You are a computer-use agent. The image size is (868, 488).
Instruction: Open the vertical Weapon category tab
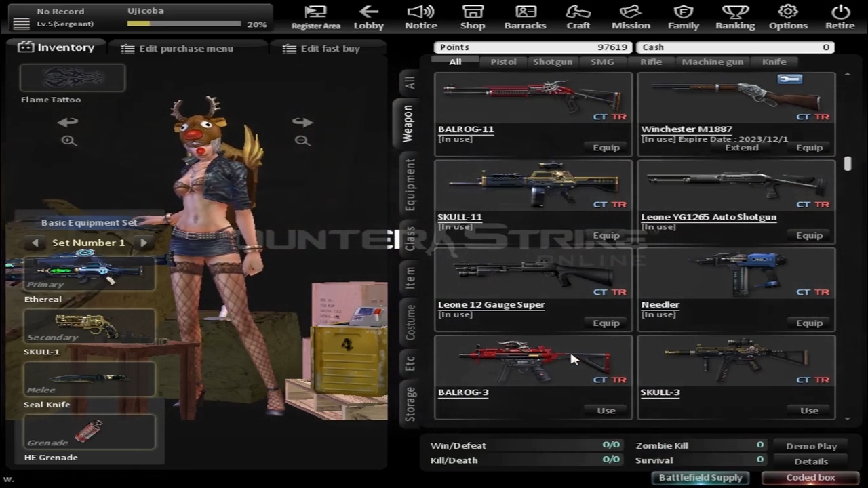[407, 123]
